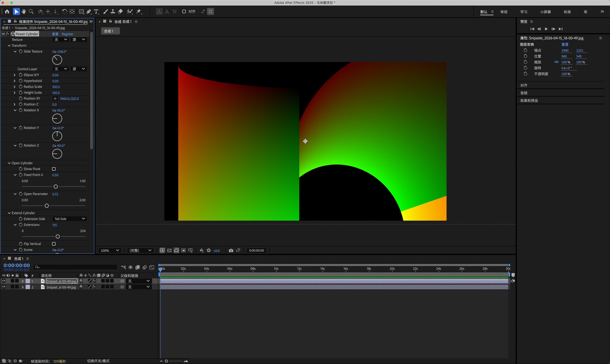Enable the Flip Vertical checkbox

point(54,244)
